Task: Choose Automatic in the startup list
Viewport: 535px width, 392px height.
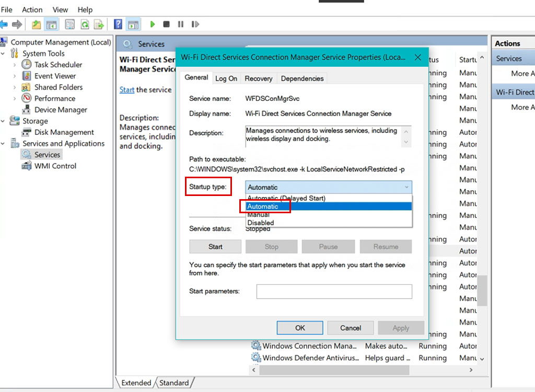Action: click(329, 206)
